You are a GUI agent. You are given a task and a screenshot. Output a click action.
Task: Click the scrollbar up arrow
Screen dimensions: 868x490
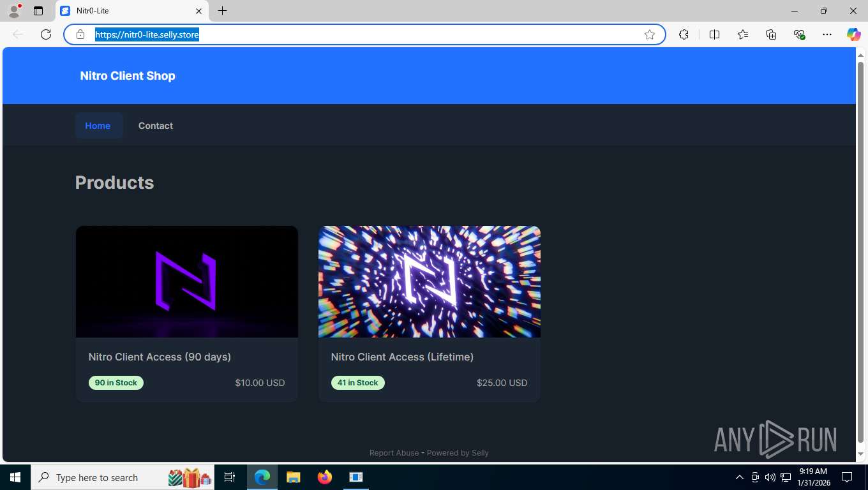(860, 56)
